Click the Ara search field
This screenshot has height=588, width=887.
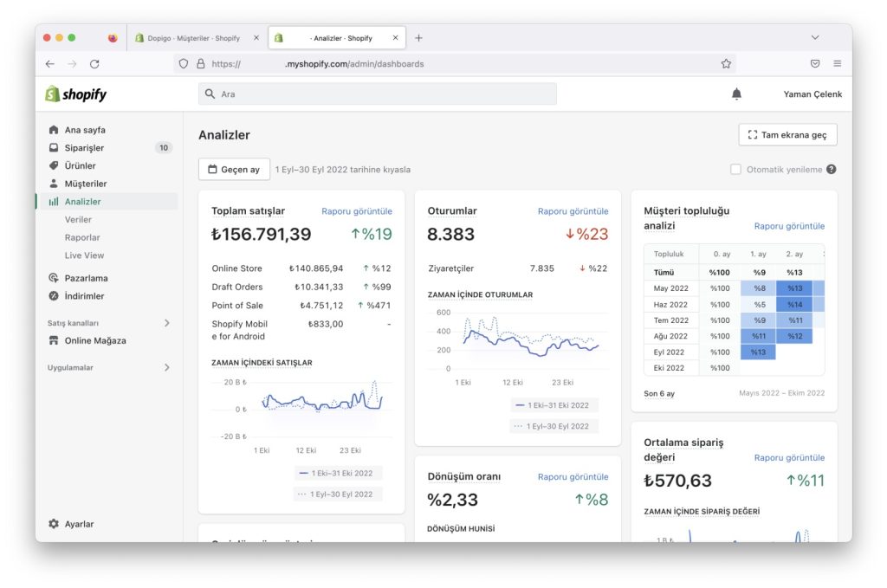pos(378,94)
